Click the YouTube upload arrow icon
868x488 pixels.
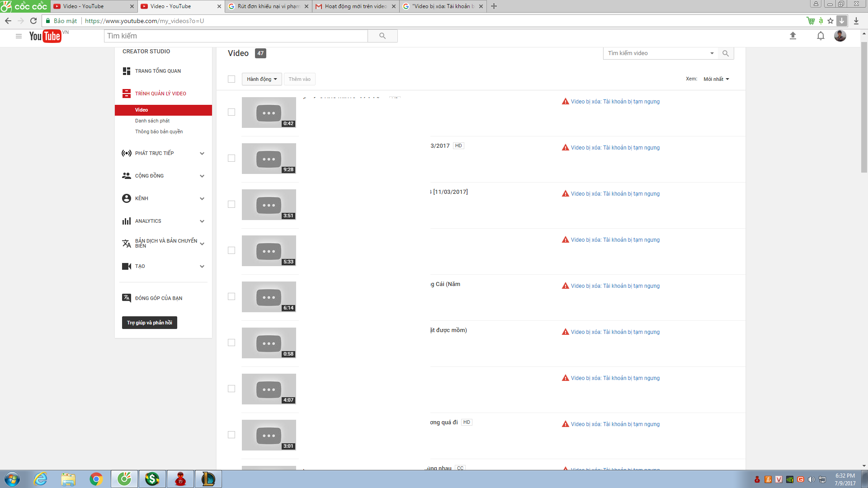point(793,36)
